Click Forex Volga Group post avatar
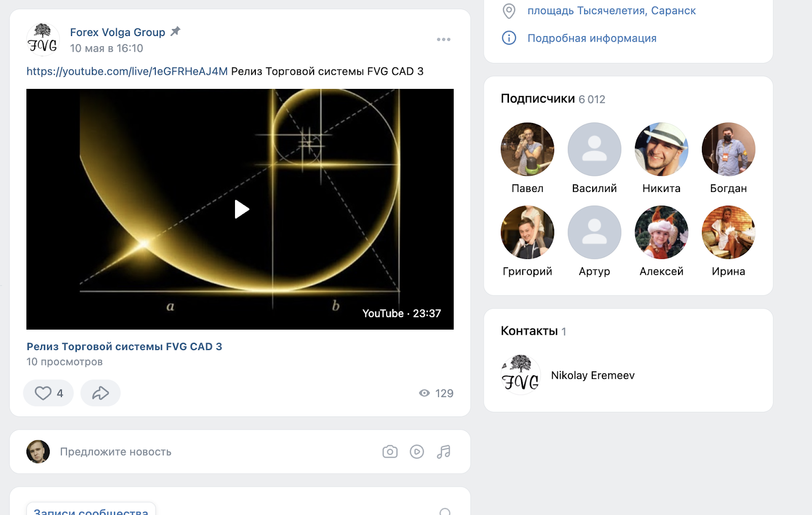Screen dimensions: 812x515 coord(43,39)
